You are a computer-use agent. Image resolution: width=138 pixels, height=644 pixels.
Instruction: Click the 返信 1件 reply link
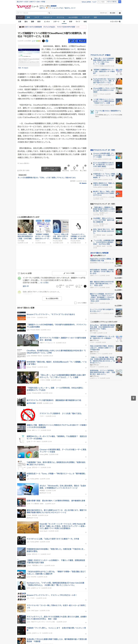pos(26,286)
